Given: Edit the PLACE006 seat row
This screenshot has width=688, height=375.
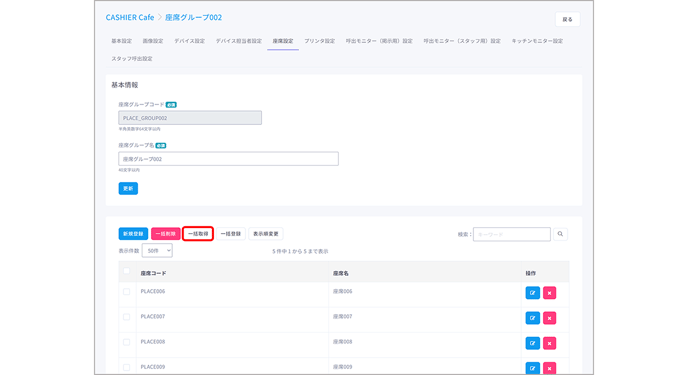Looking at the screenshot, I should pyautogui.click(x=532, y=293).
